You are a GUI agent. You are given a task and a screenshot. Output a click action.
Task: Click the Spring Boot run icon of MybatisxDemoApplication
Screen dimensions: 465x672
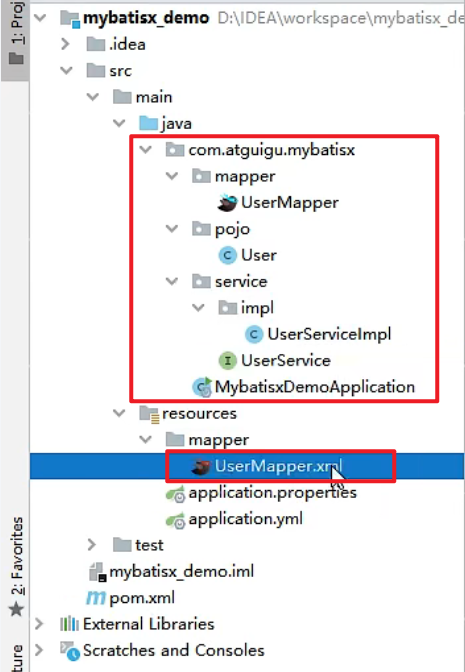click(x=202, y=387)
